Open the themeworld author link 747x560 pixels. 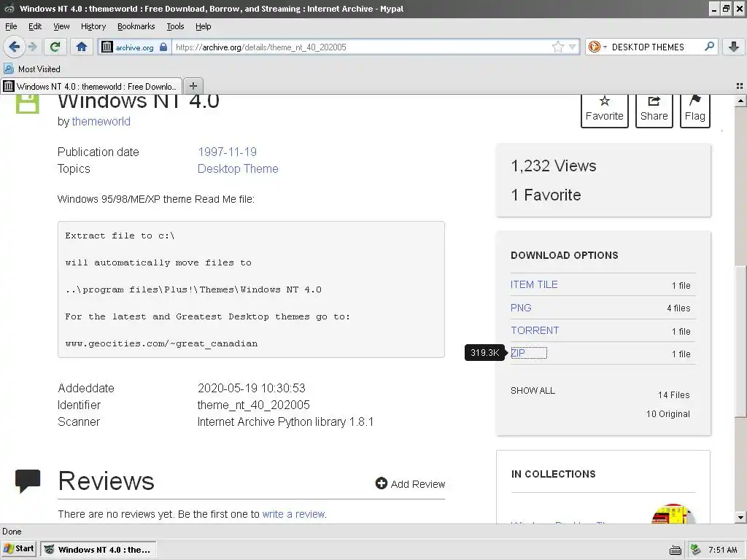point(101,122)
